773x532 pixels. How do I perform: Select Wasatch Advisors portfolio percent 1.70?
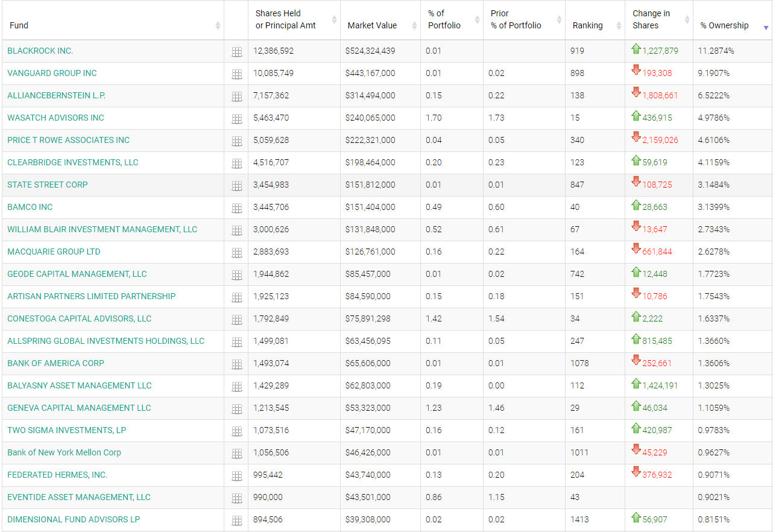pos(434,118)
